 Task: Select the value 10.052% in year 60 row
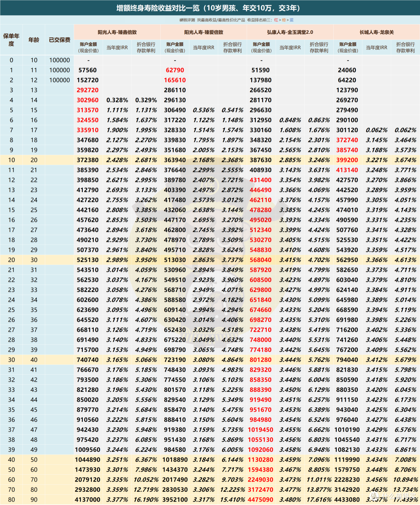point(146,480)
